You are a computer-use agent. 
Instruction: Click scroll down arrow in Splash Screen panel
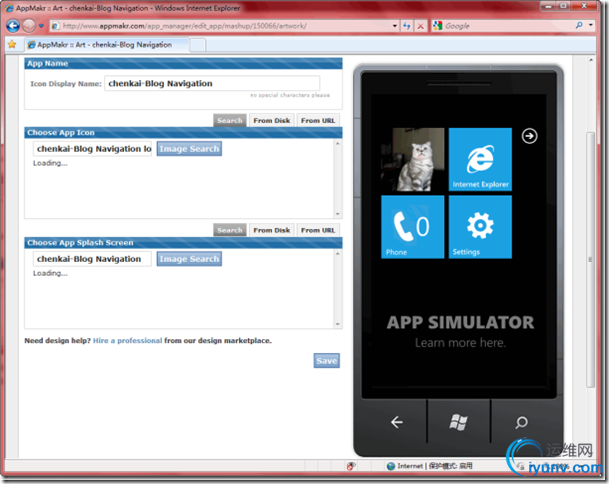pos(338,324)
